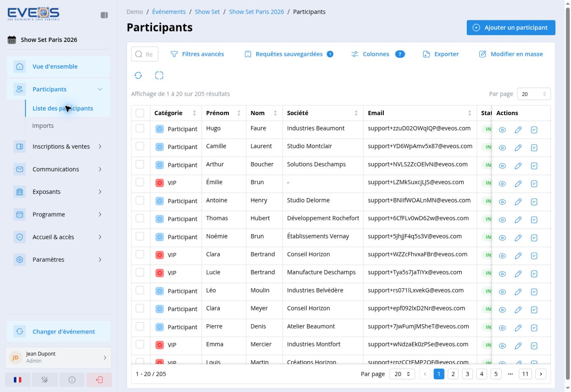Sort by Catégorie column arrows
The image size is (571, 392).
coord(194,113)
